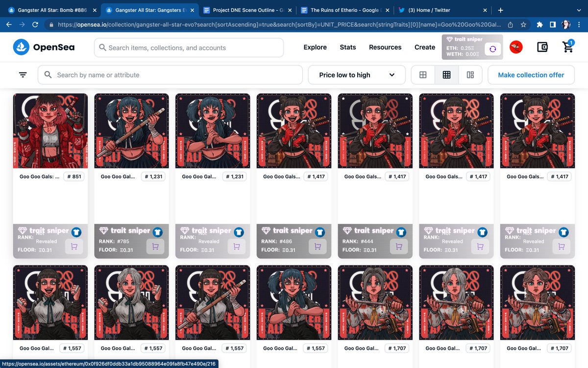This screenshot has width=588, height=368.
Task: Click the Search by name or attribute field
Action: coord(170,75)
